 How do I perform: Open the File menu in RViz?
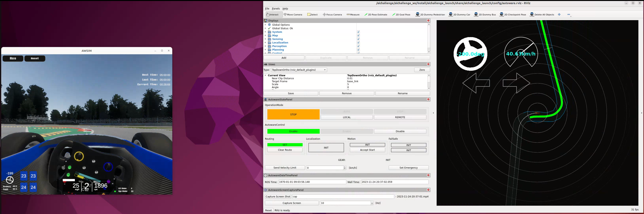tap(267, 9)
